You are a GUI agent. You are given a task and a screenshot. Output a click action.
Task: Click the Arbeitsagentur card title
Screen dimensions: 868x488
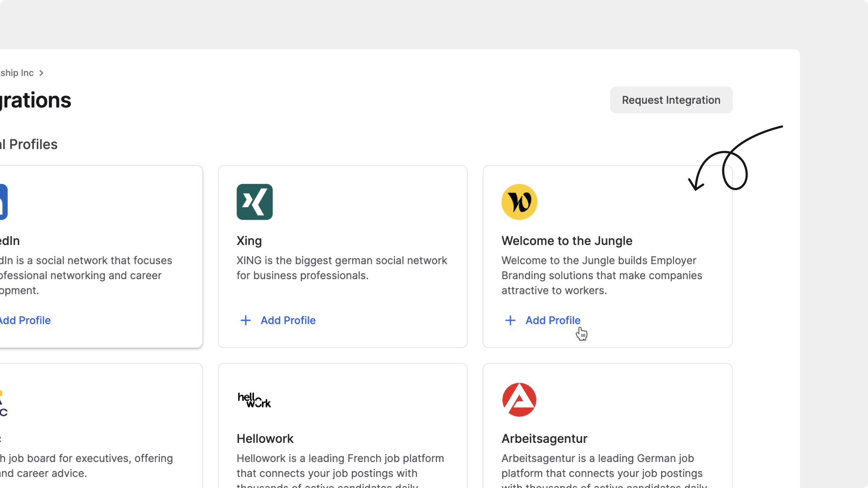click(x=544, y=438)
